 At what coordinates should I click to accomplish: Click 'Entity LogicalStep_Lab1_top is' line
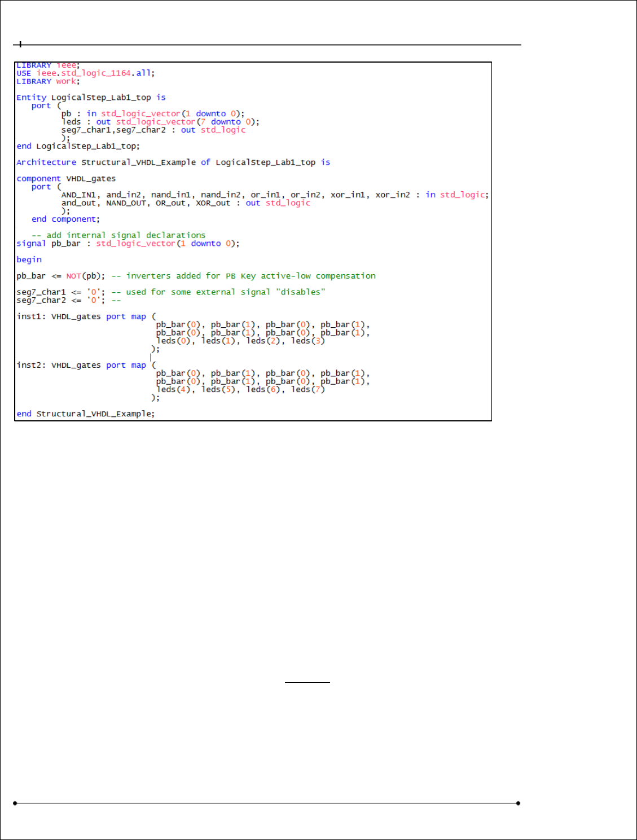pyautogui.click(x=91, y=98)
